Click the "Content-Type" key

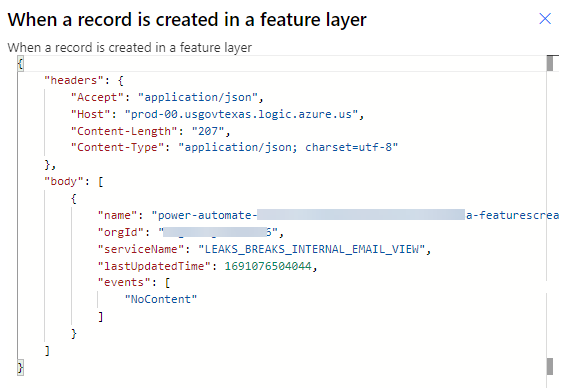click(117, 147)
